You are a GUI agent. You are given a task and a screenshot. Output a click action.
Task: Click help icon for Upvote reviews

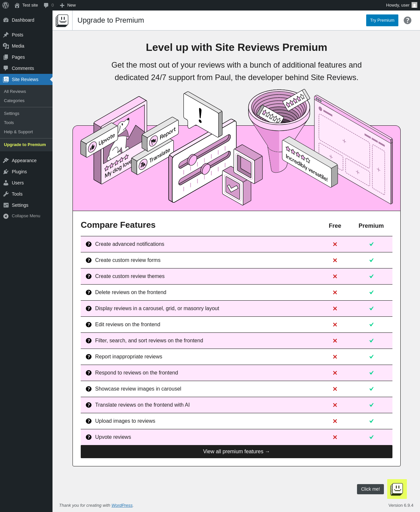89,437
